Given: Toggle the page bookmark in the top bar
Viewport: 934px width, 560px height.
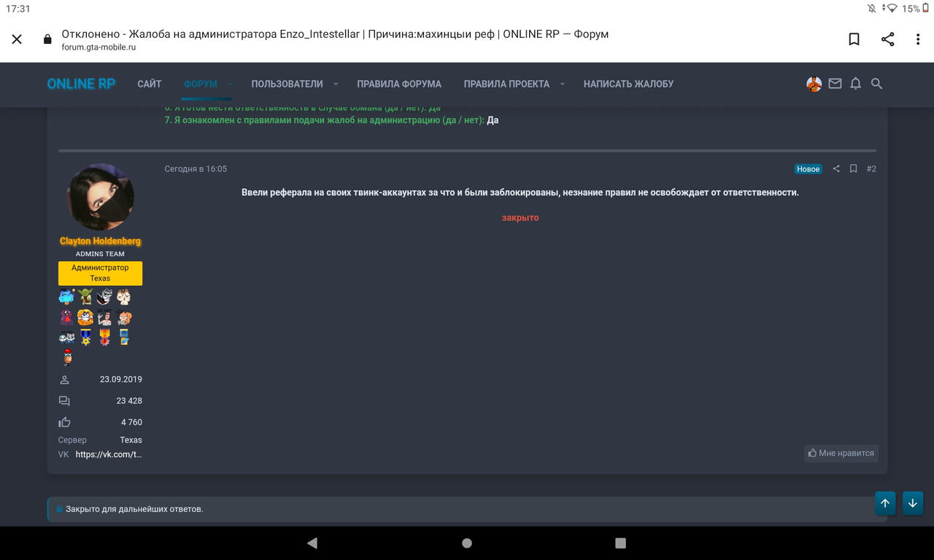Looking at the screenshot, I should 854,39.
